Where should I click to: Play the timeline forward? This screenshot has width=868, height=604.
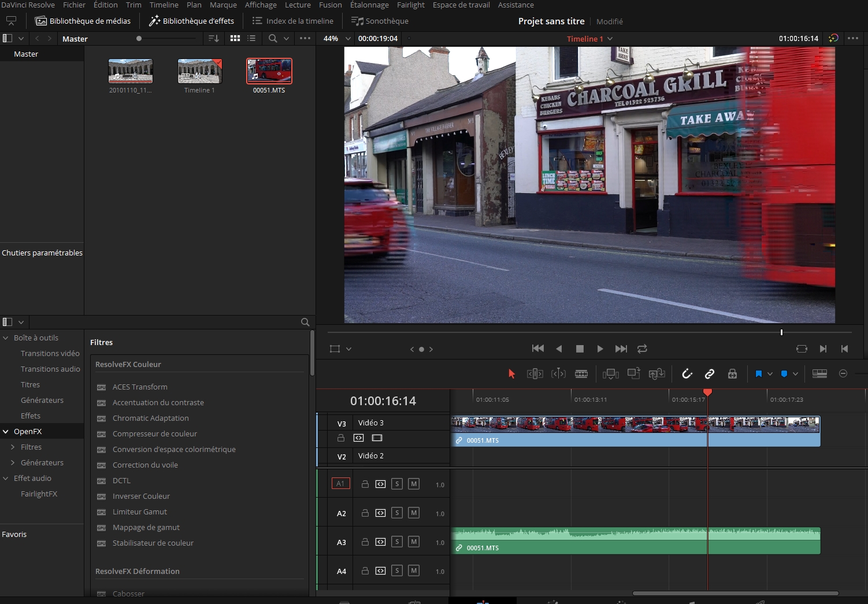600,349
